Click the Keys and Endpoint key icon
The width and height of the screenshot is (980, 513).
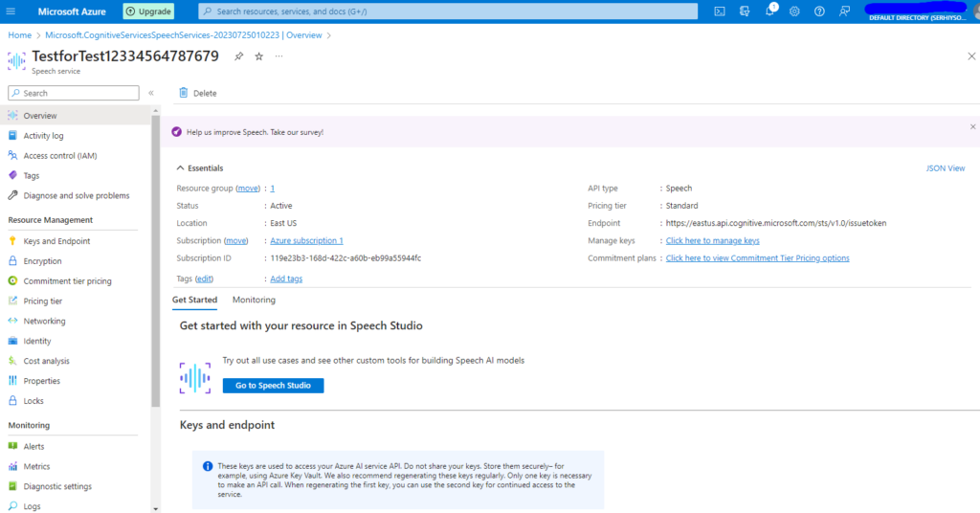tap(12, 240)
